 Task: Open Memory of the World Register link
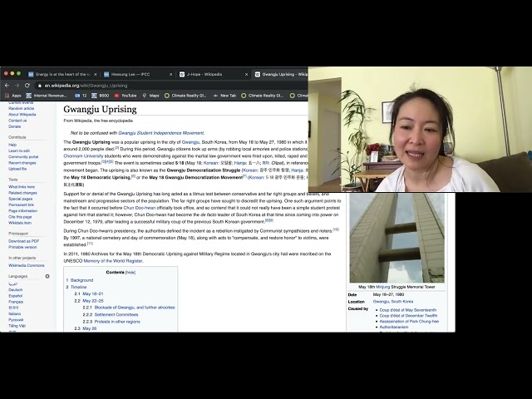[113, 261]
